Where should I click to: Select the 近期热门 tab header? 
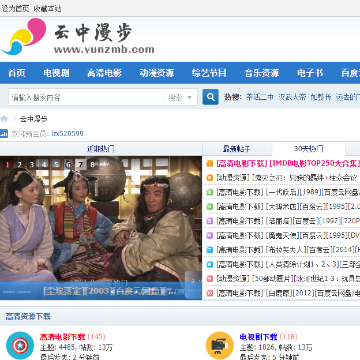pyautogui.click(x=101, y=149)
